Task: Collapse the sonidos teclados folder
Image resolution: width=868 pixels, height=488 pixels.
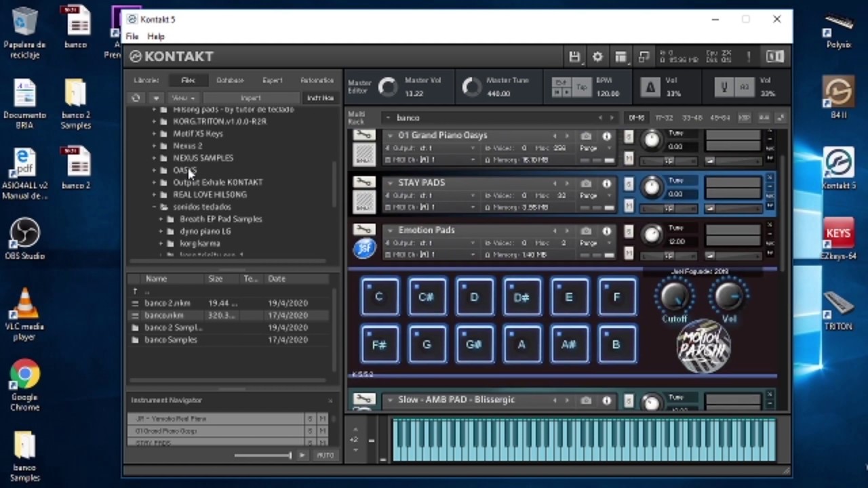Action: click(x=155, y=207)
